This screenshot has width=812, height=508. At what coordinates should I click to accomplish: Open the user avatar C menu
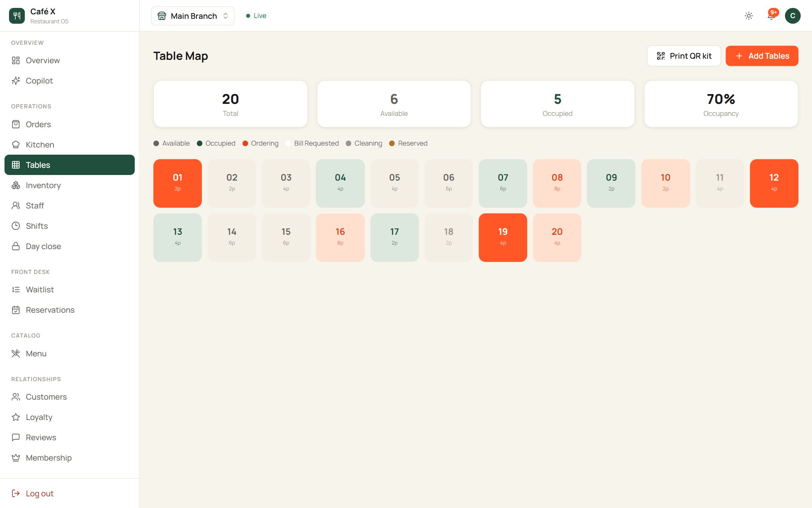pos(792,16)
